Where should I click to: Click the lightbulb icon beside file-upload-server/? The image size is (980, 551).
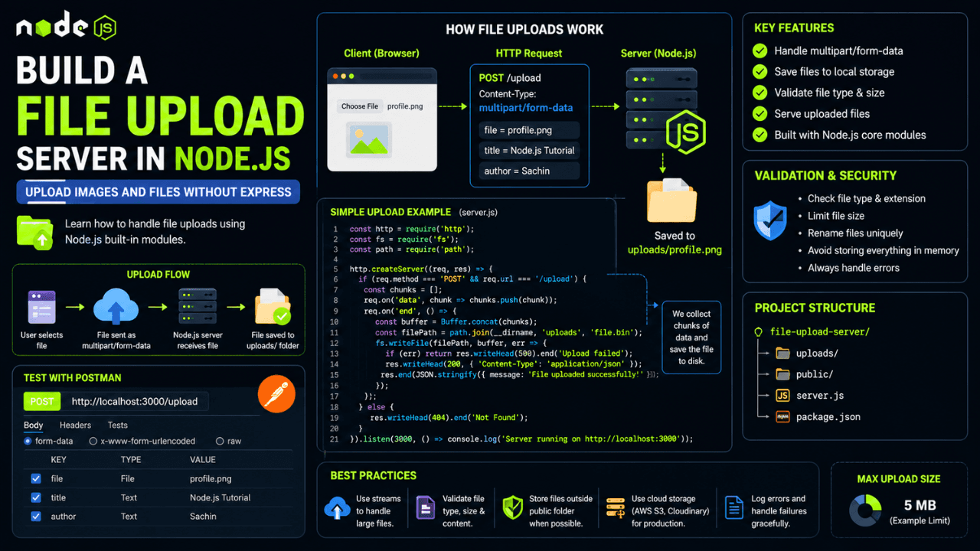tap(759, 332)
